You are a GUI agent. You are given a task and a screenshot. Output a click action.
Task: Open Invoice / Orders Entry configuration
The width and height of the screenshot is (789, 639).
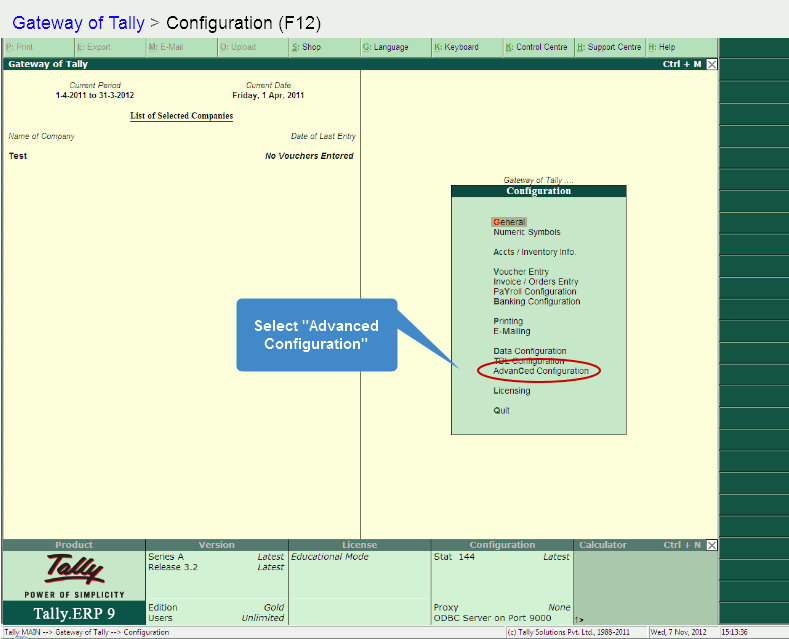click(x=535, y=282)
